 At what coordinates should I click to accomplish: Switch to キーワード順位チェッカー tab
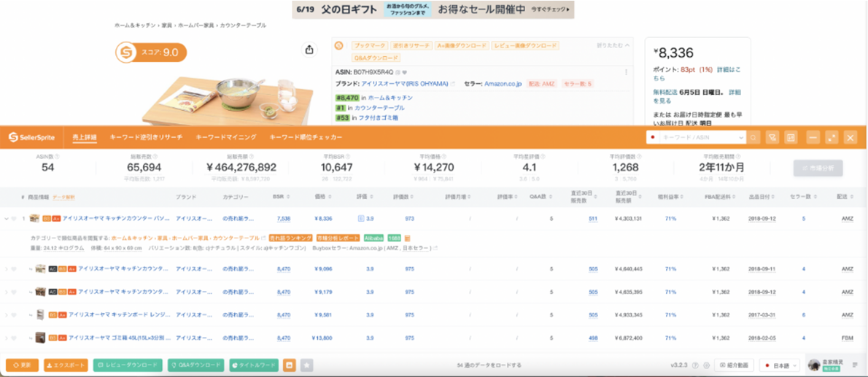pos(306,137)
